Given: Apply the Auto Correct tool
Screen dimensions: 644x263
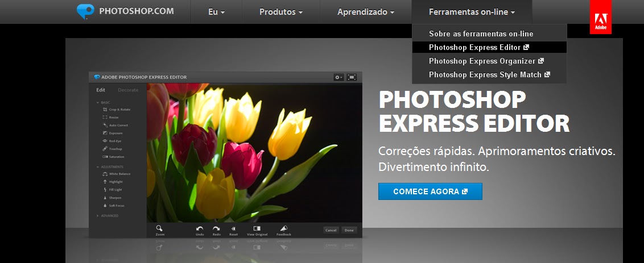Looking at the screenshot, I should [x=115, y=125].
